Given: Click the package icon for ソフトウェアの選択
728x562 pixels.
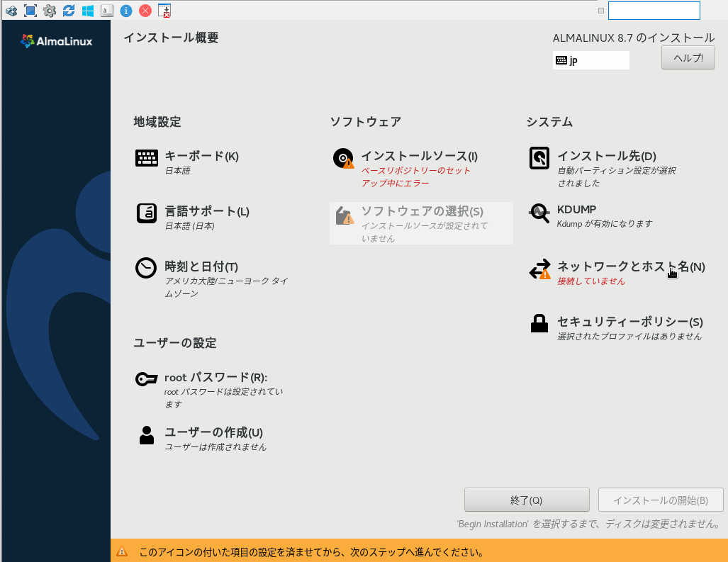Looking at the screenshot, I should coord(345,215).
